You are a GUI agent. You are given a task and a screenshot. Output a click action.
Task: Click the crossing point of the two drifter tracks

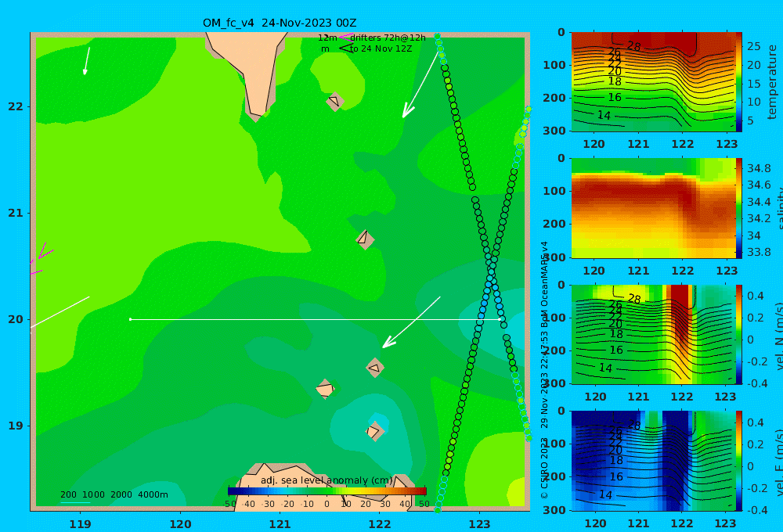pyautogui.click(x=492, y=272)
